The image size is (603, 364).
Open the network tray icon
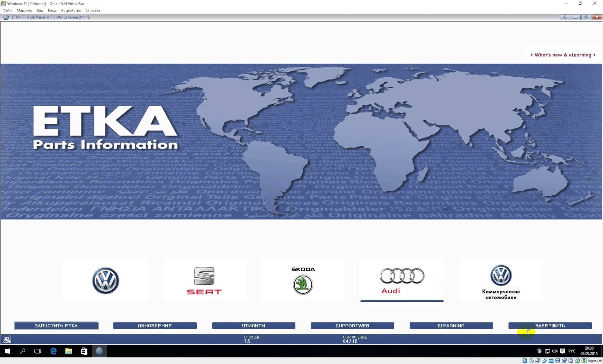click(x=547, y=351)
